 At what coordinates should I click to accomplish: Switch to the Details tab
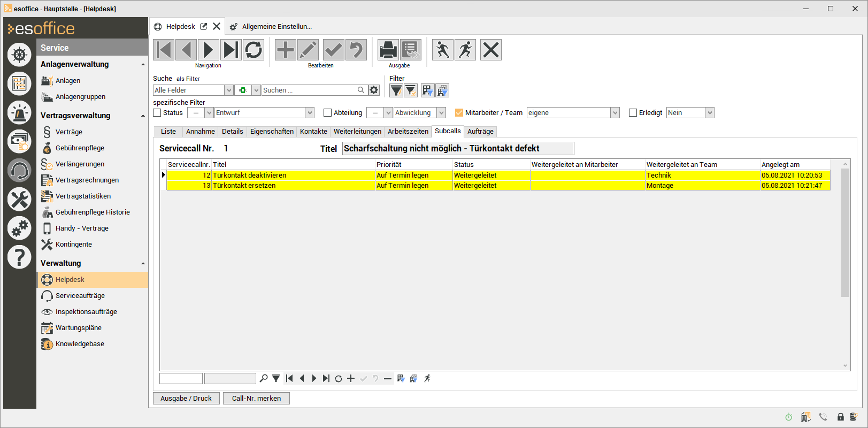tap(233, 132)
